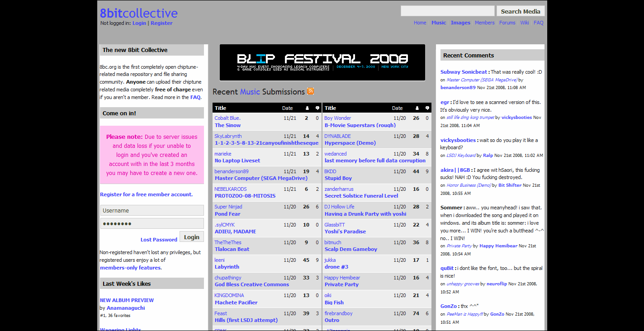Open the Hyperspace (Demo) track
The height and width of the screenshot is (331, 644).
(x=350, y=143)
